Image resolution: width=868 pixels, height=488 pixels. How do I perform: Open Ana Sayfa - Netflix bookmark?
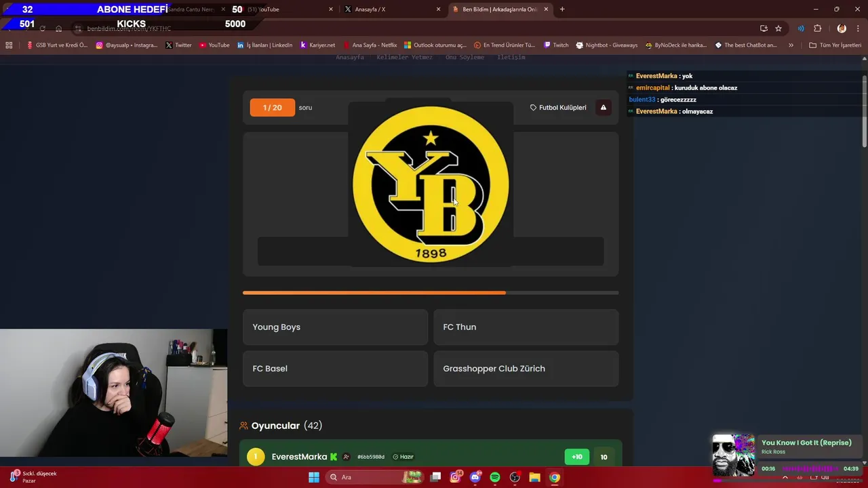pos(370,45)
